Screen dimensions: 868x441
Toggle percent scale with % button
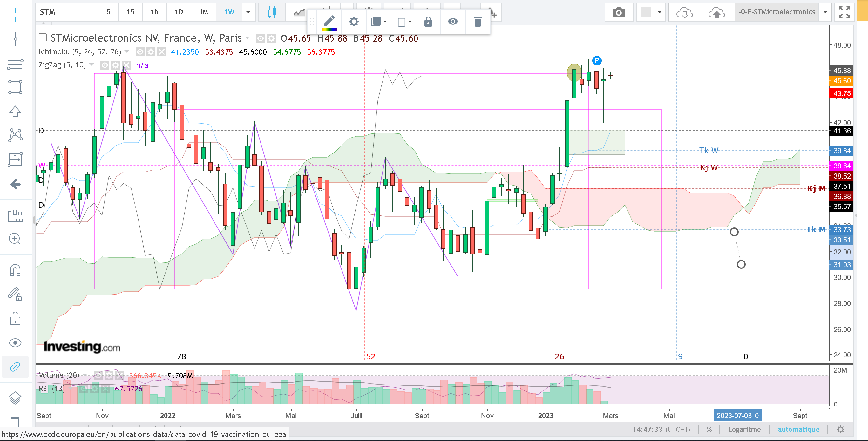click(x=709, y=429)
